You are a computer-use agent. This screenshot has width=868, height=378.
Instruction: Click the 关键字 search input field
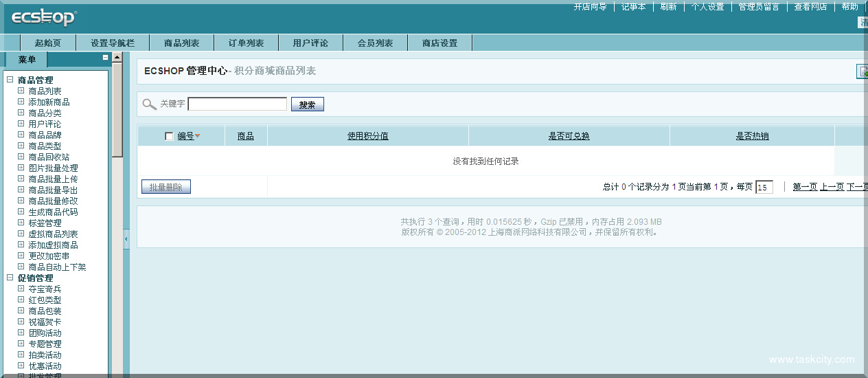coord(238,104)
